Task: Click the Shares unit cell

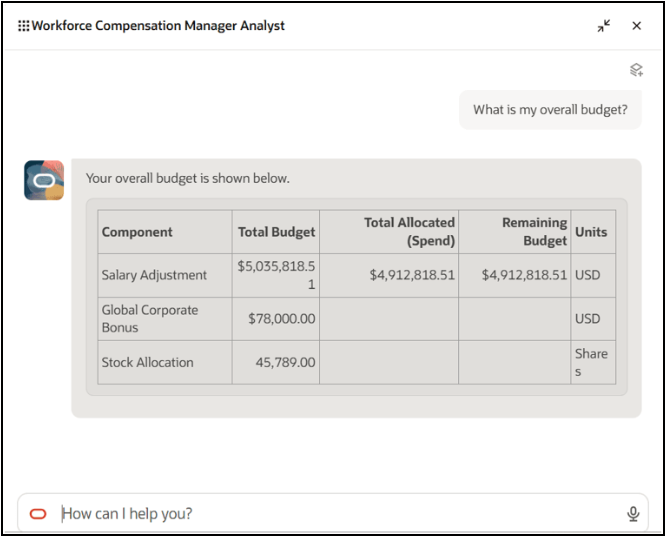Action: click(591, 362)
